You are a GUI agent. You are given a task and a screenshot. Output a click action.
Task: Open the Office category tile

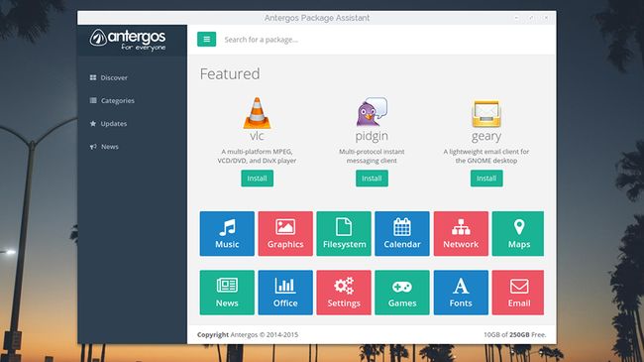pos(285,293)
